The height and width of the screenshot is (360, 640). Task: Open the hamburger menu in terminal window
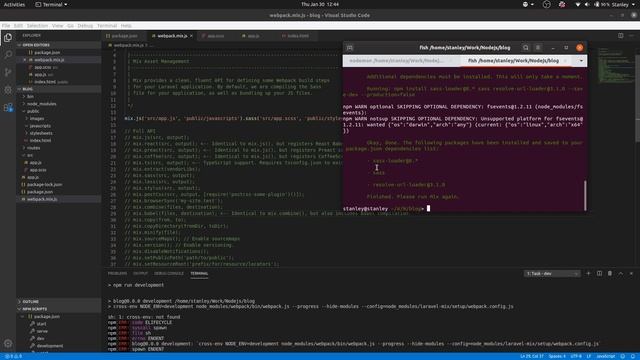pos(538,48)
